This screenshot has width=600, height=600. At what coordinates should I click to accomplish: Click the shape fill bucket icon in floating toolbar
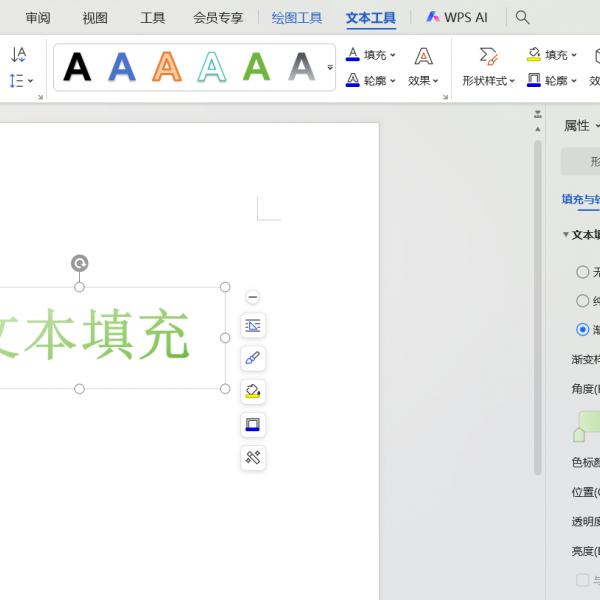point(253,392)
